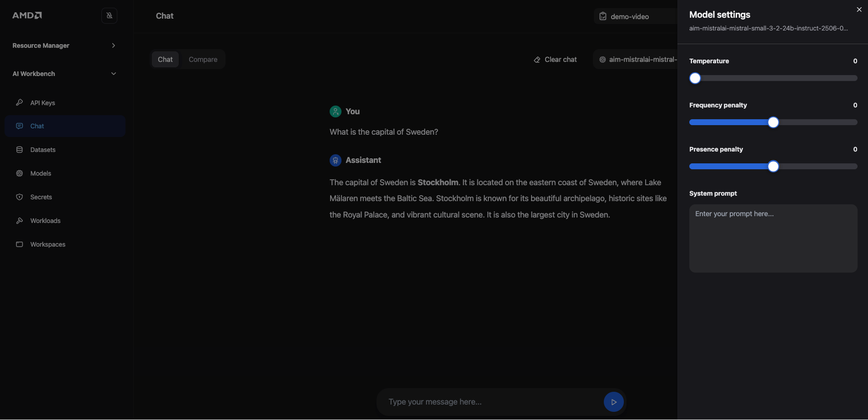The height and width of the screenshot is (420, 868).
Task: Select the Chat tab
Action: [x=165, y=59]
